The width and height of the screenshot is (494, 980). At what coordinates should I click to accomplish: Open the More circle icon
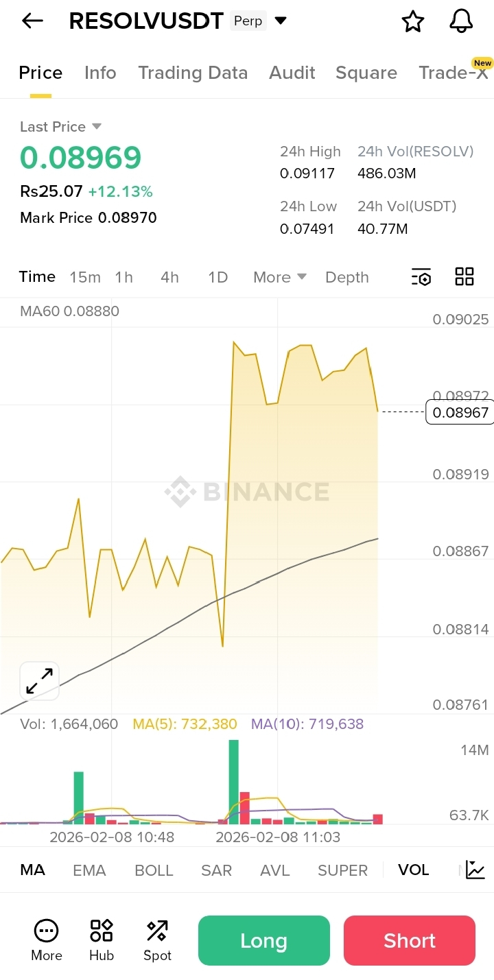tap(47, 931)
